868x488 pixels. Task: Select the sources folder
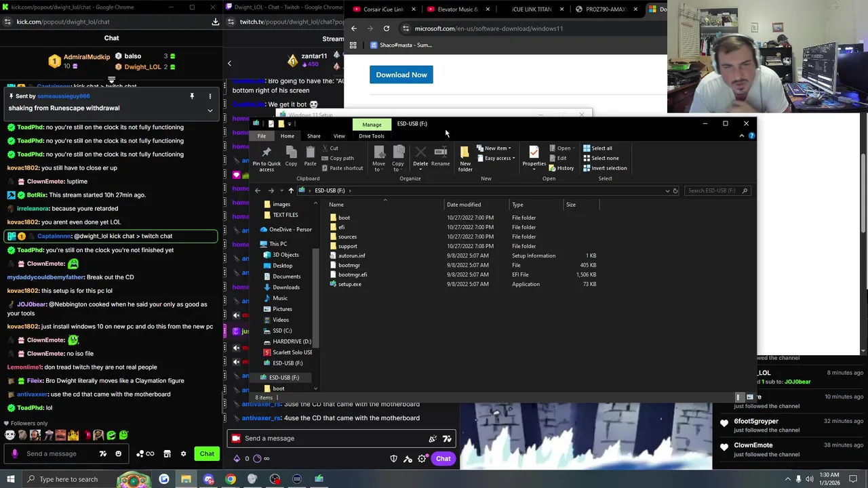click(x=347, y=237)
